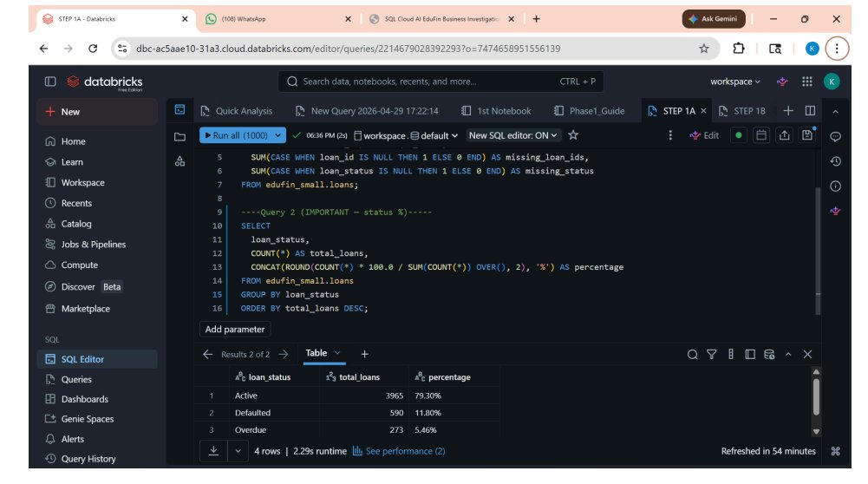This screenshot has height=484, width=868.
Task: Open the SQL editor panel icon
Action: (179, 109)
